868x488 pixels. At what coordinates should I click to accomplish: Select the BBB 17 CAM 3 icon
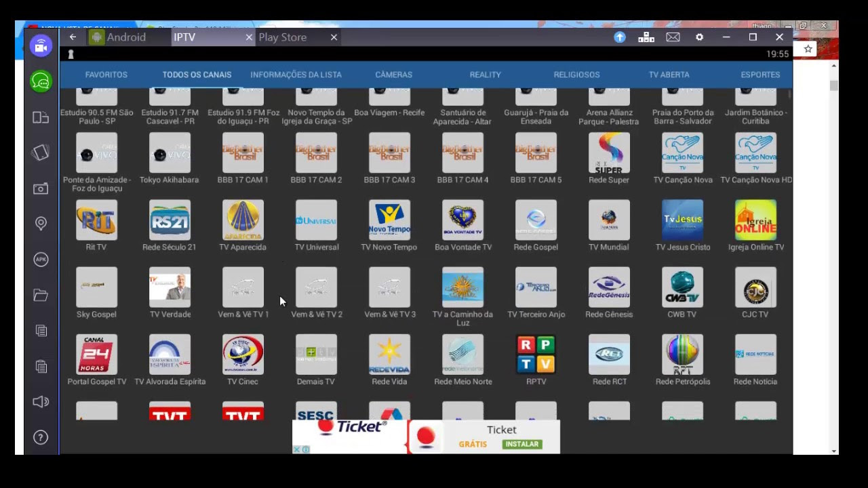click(389, 153)
